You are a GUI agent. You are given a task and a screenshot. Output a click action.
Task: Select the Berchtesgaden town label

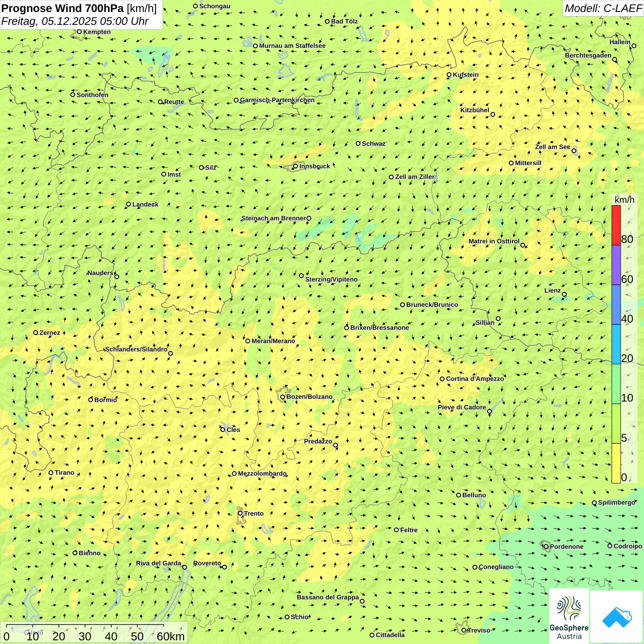[588, 55]
